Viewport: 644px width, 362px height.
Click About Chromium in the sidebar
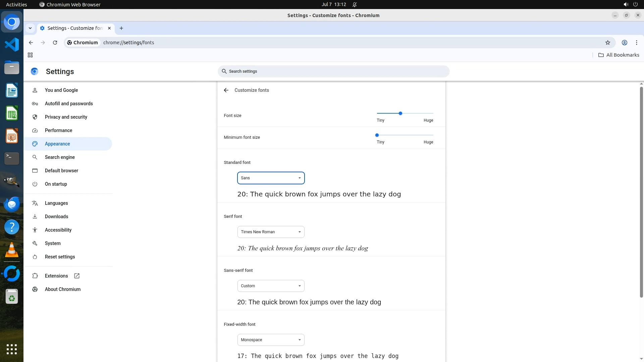(x=62, y=289)
